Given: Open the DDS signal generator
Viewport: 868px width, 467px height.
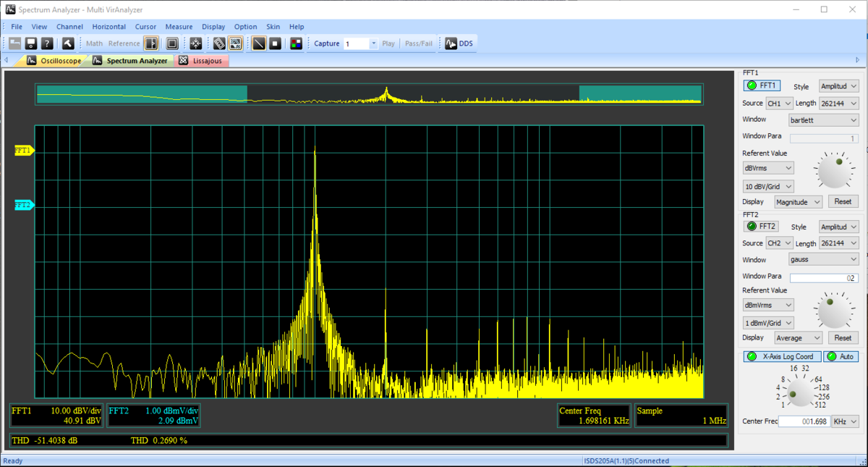Looking at the screenshot, I should pos(459,43).
